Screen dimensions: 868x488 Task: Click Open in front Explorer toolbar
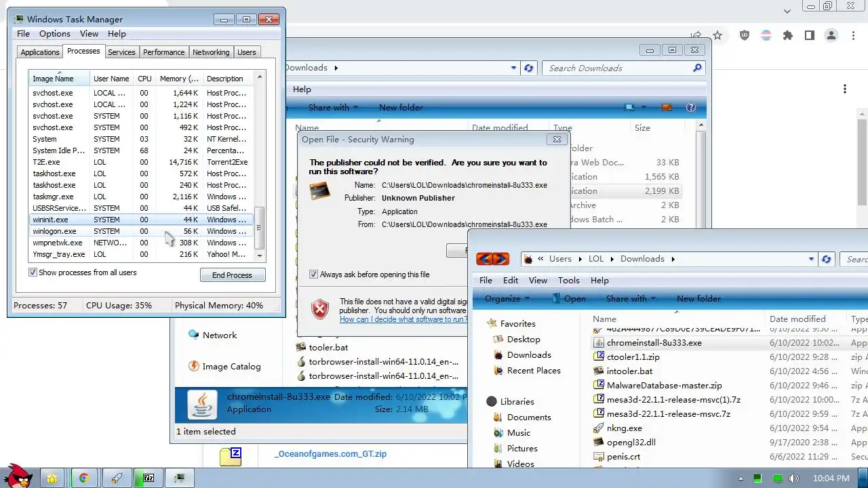pyautogui.click(x=568, y=299)
